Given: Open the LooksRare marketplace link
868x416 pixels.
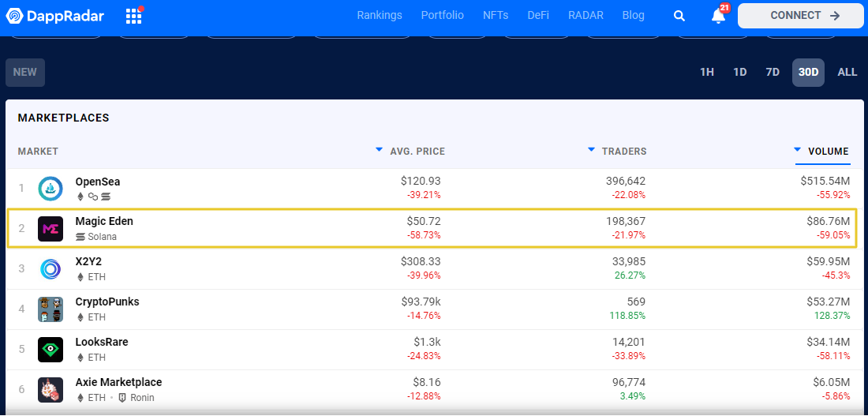Looking at the screenshot, I should (x=102, y=343).
